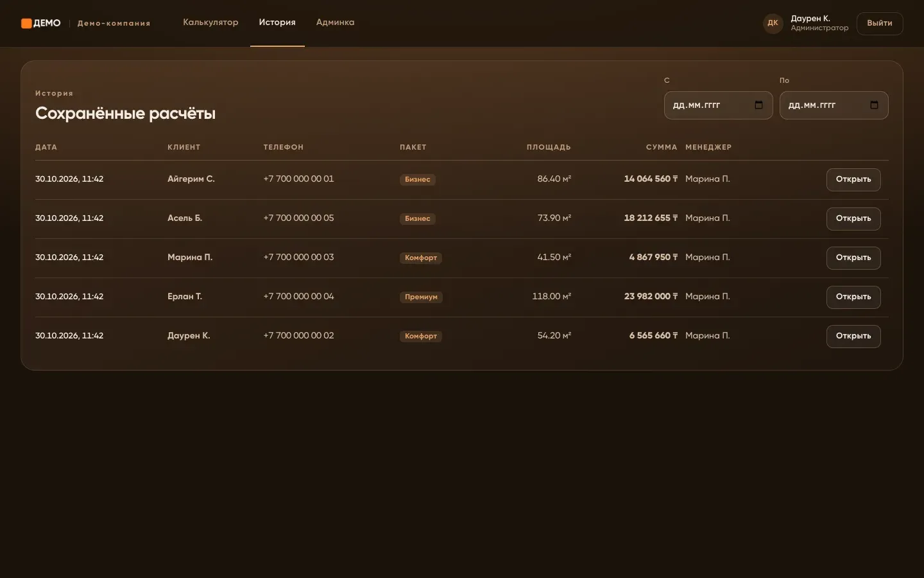The image size is (924, 578).
Task: Open the calculation for client Марина П.
Action: [853, 258]
